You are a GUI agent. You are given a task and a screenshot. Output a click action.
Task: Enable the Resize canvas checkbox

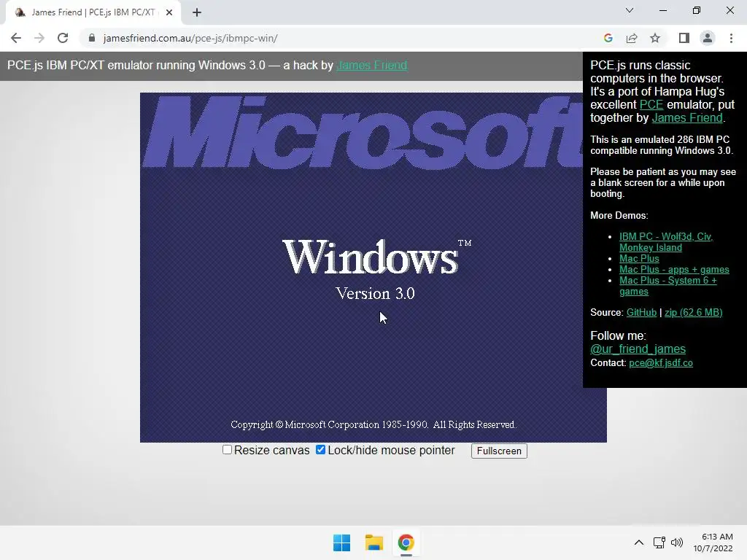[x=228, y=449]
